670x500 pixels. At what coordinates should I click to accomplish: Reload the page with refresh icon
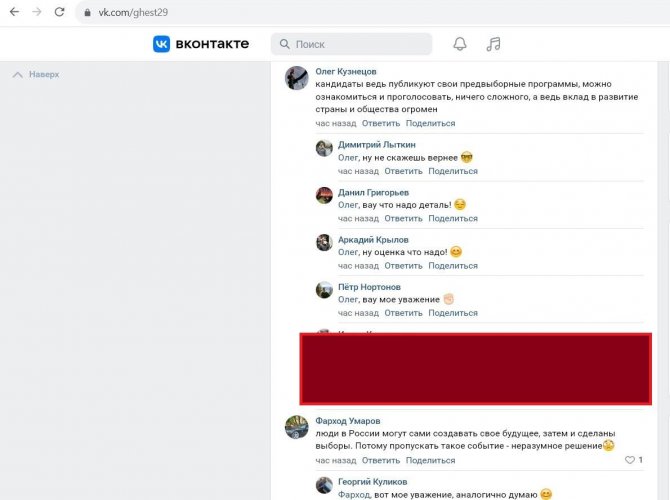pyautogui.click(x=59, y=12)
